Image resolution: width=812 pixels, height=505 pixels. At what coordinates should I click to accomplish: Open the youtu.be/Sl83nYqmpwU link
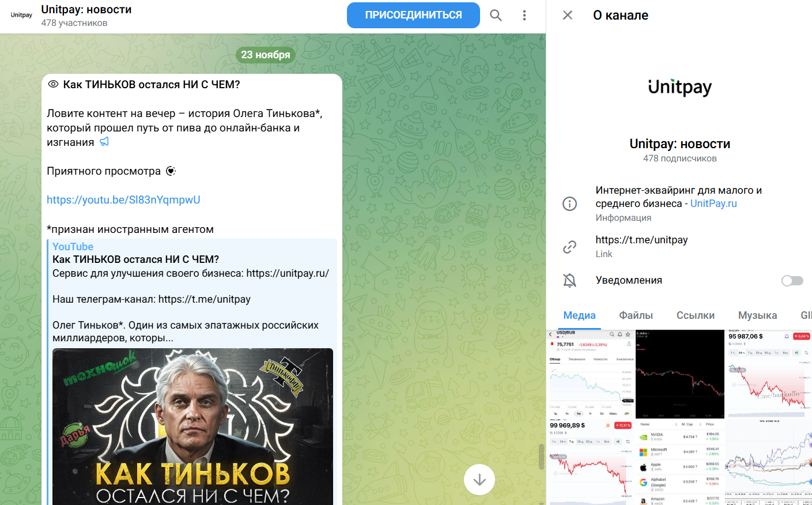[x=123, y=200]
